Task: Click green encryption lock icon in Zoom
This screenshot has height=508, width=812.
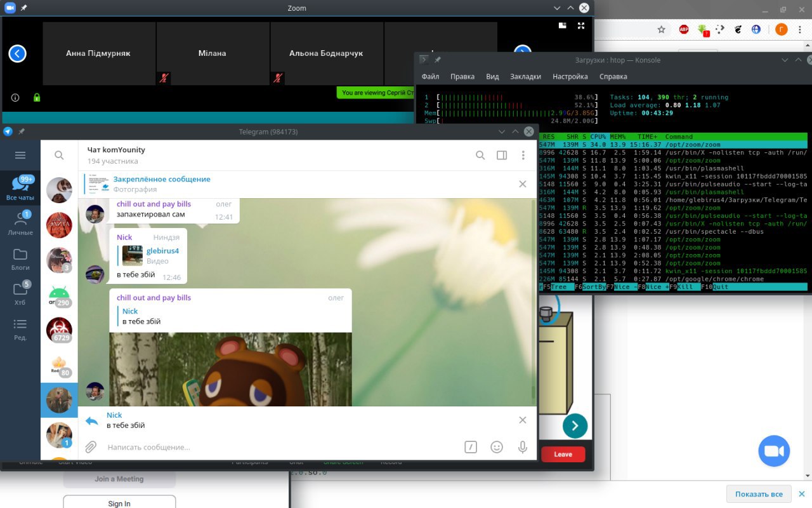Action: click(x=37, y=97)
